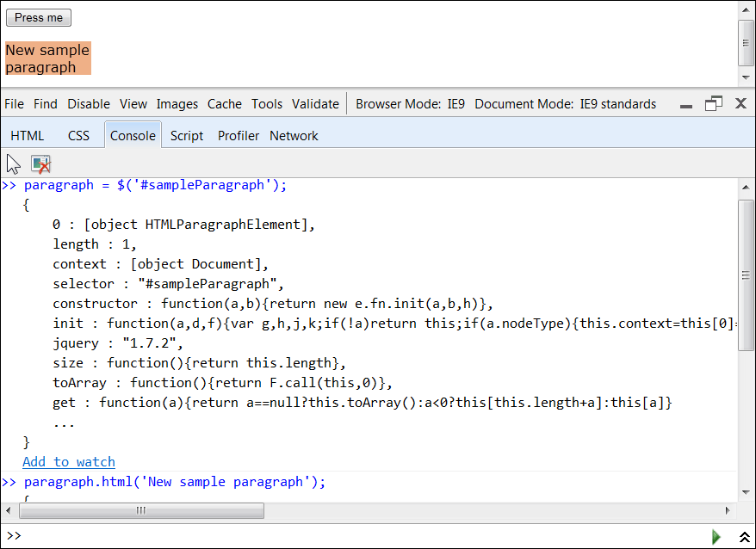Switch to the Script tab
Image resolution: width=756 pixels, height=549 pixels.
187,136
